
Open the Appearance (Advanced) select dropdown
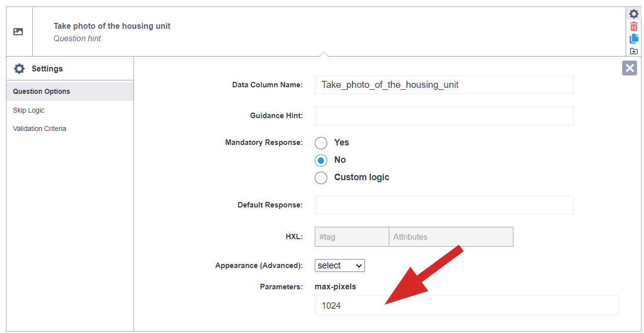(340, 266)
